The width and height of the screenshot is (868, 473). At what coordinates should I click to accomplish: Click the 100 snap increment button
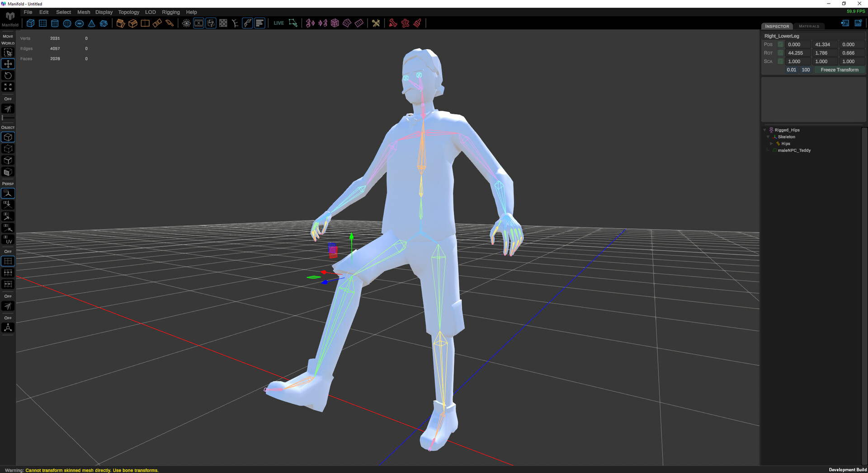pos(806,70)
